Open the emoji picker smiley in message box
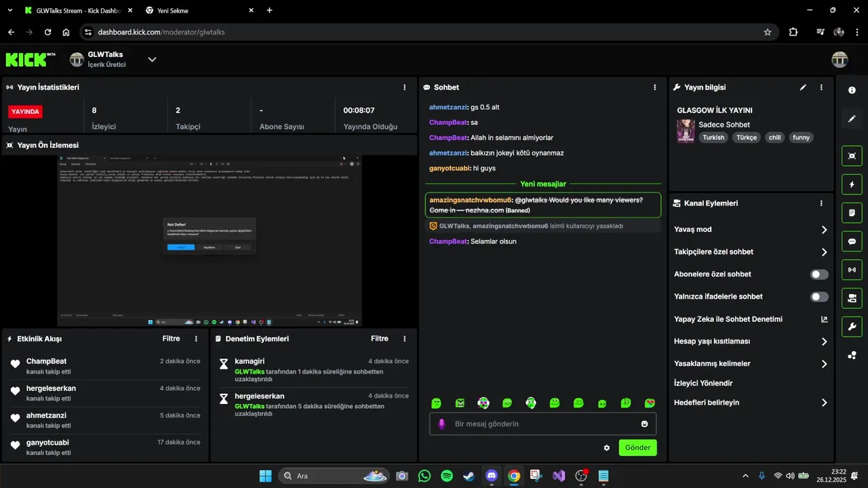The width and height of the screenshot is (868, 488). coord(644,424)
